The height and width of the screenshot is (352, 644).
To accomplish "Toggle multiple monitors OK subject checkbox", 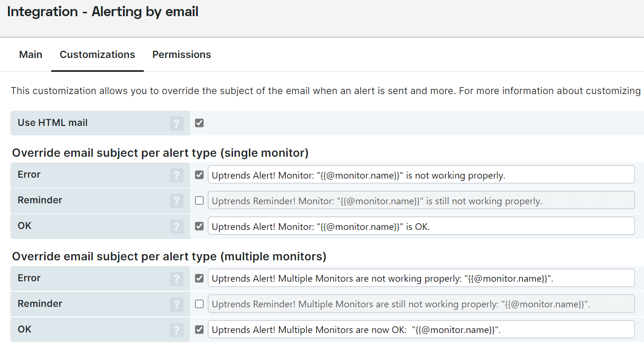I will point(199,330).
